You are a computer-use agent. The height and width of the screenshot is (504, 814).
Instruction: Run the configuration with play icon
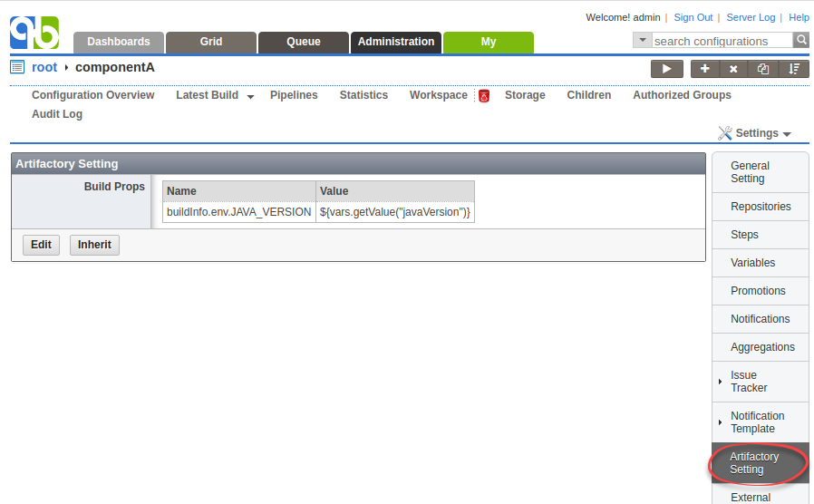click(x=666, y=69)
